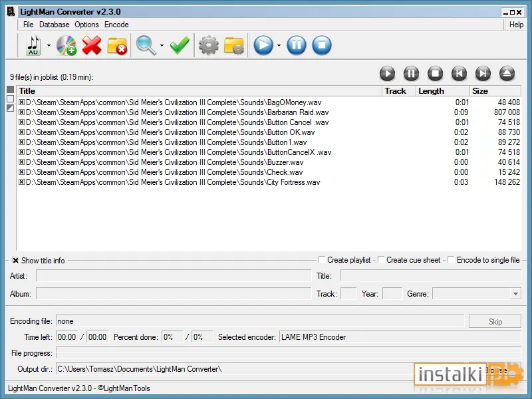Pause encoding with blue pause icon
This screenshot has width=532, height=399.
[x=297, y=45]
